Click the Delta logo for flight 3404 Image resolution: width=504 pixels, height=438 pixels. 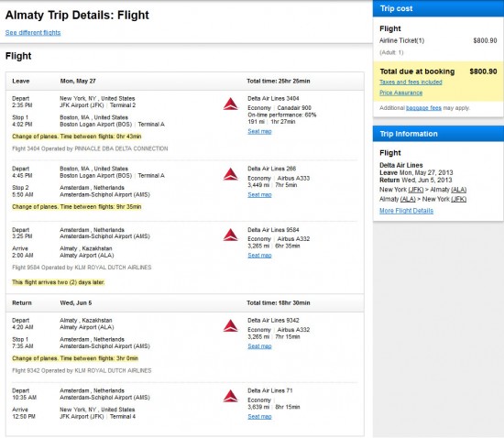[x=230, y=104]
